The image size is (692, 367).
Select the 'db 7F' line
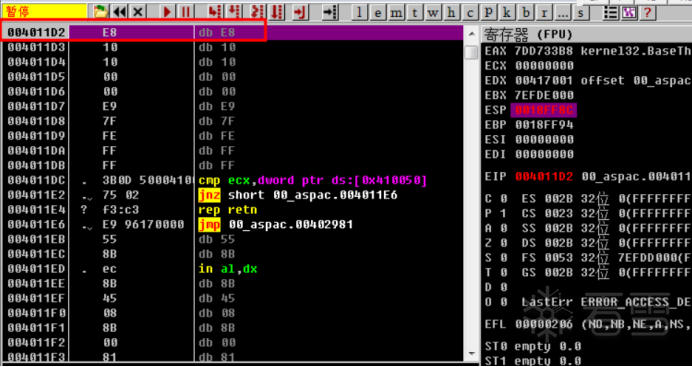pos(217,121)
